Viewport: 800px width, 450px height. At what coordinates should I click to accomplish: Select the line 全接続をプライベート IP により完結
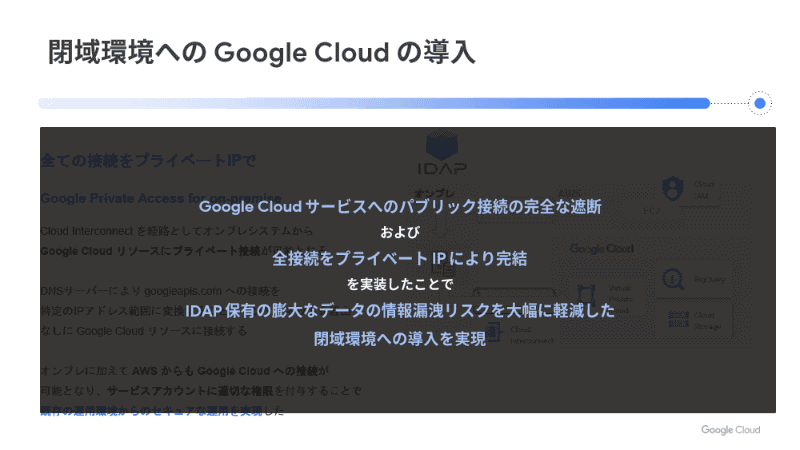click(x=400, y=258)
